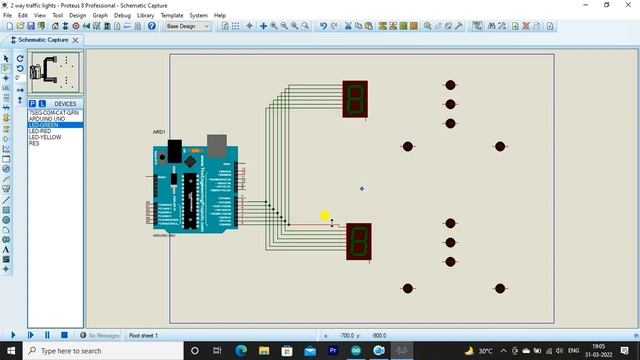Open the View menu
Viewport: 640px width, 360px height.
click(40, 16)
